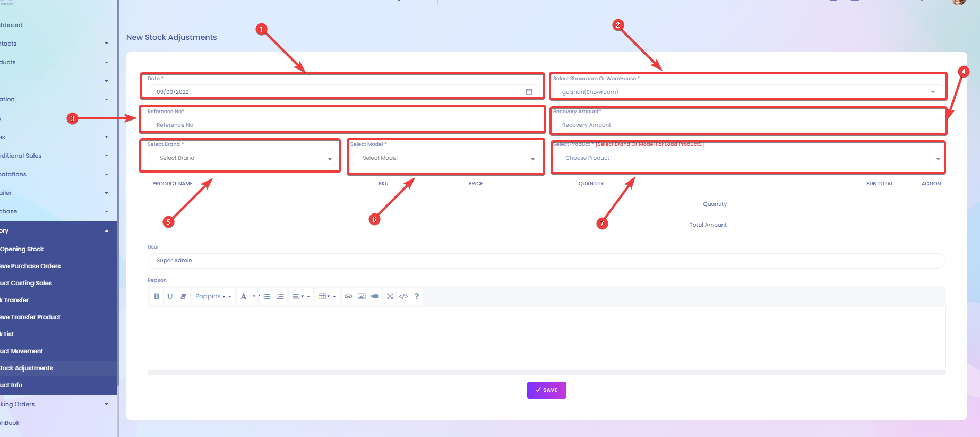Expand the Additional Sales sidebar menu arrow
This screenshot has width=980, height=437.
(107, 156)
